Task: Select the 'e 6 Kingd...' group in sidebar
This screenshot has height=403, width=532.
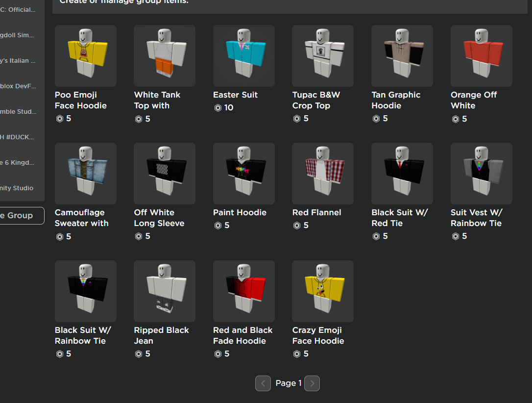Action: point(17,162)
